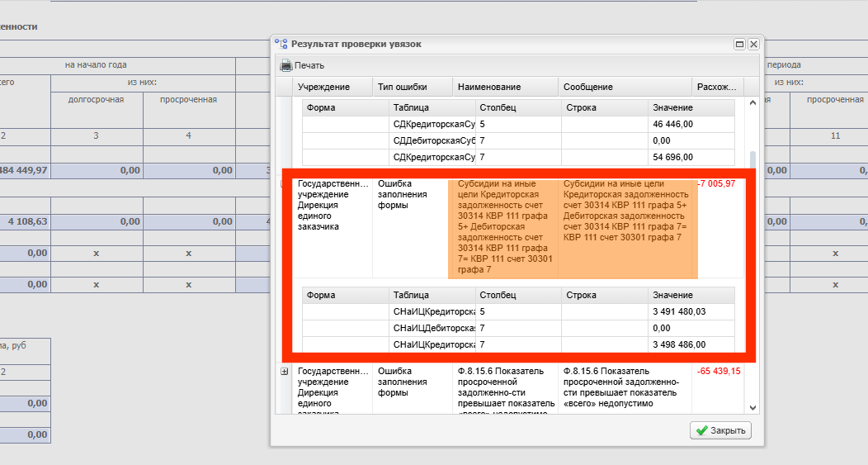This screenshot has width=868, height=465.
Task: Click the green checkmark on Закрыть
Action: 702,430
